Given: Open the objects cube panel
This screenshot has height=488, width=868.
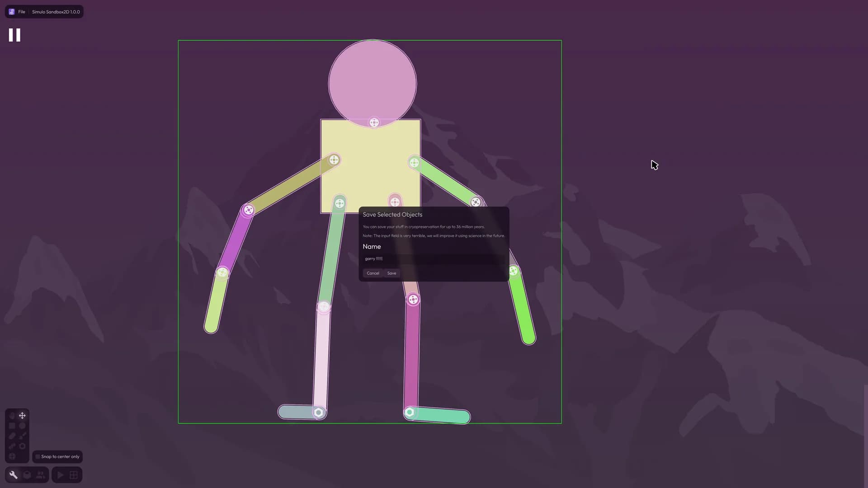Looking at the screenshot, I should point(27,475).
